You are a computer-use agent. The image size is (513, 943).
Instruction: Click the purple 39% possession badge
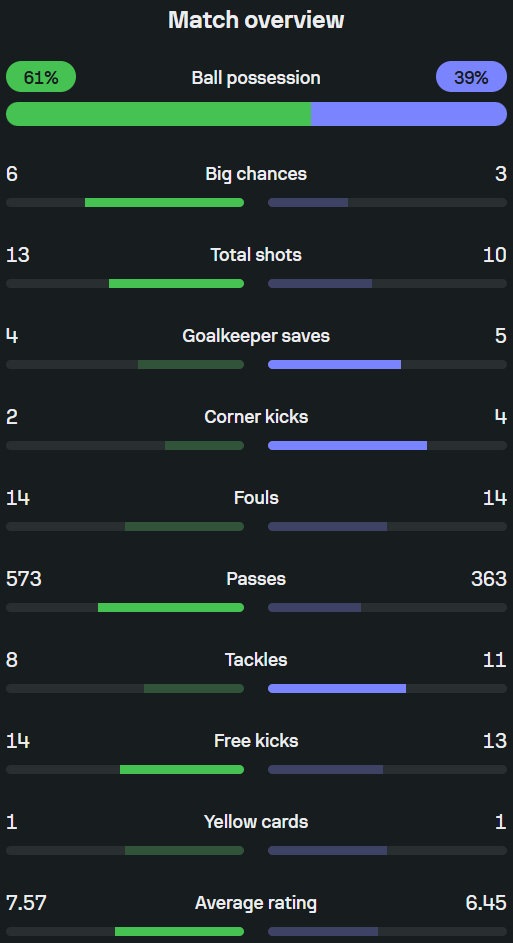pyautogui.click(x=472, y=77)
